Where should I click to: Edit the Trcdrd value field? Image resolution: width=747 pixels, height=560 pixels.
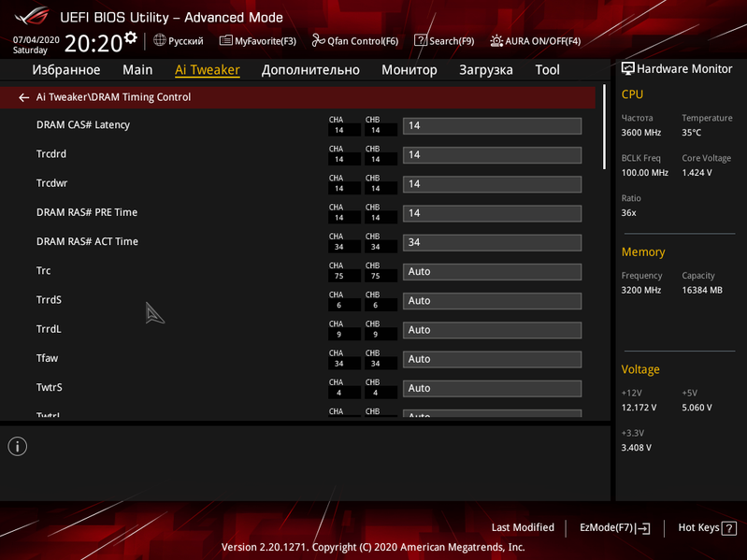pyautogui.click(x=492, y=155)
